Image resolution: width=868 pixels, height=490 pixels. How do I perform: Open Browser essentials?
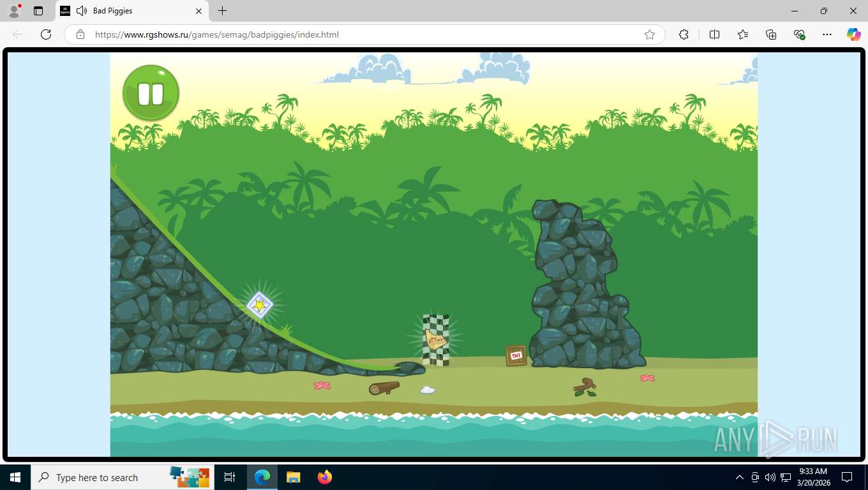(x=799, y=34)
